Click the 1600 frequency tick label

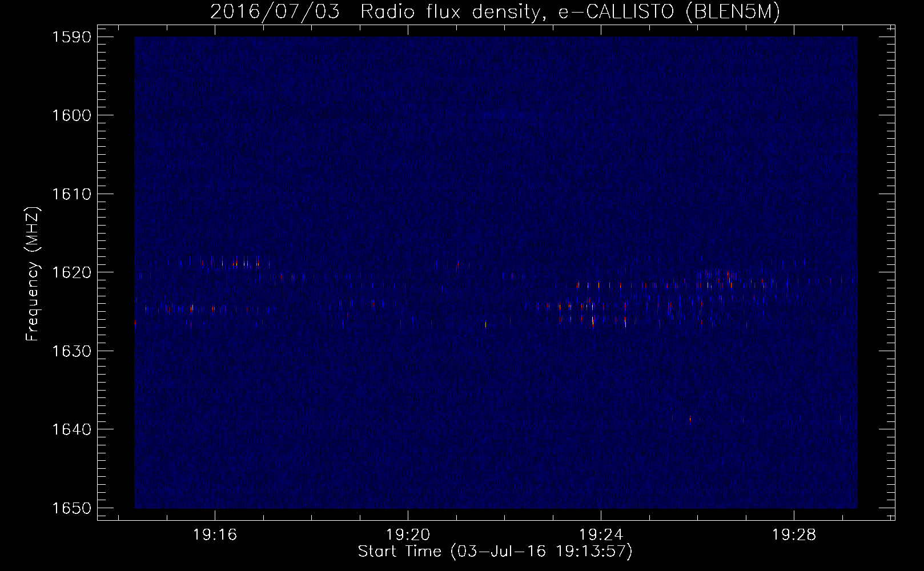click(x=71, y=115)
